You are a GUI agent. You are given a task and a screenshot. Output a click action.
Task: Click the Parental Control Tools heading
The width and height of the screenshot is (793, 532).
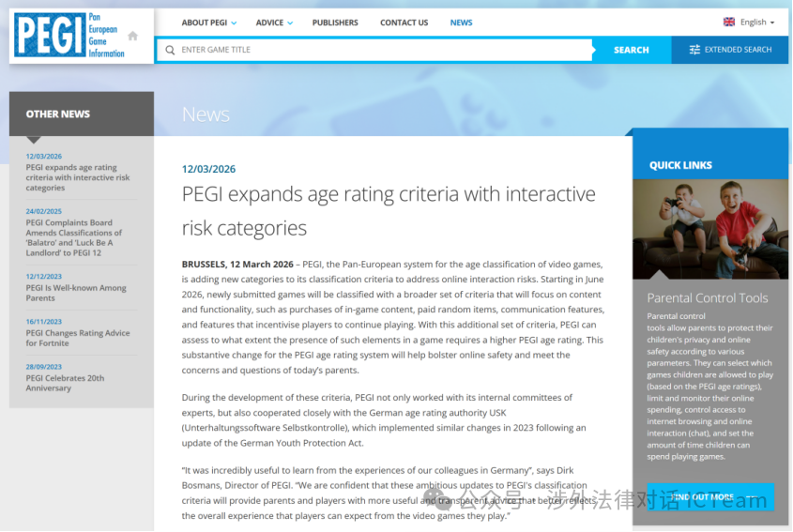(707, 297)
